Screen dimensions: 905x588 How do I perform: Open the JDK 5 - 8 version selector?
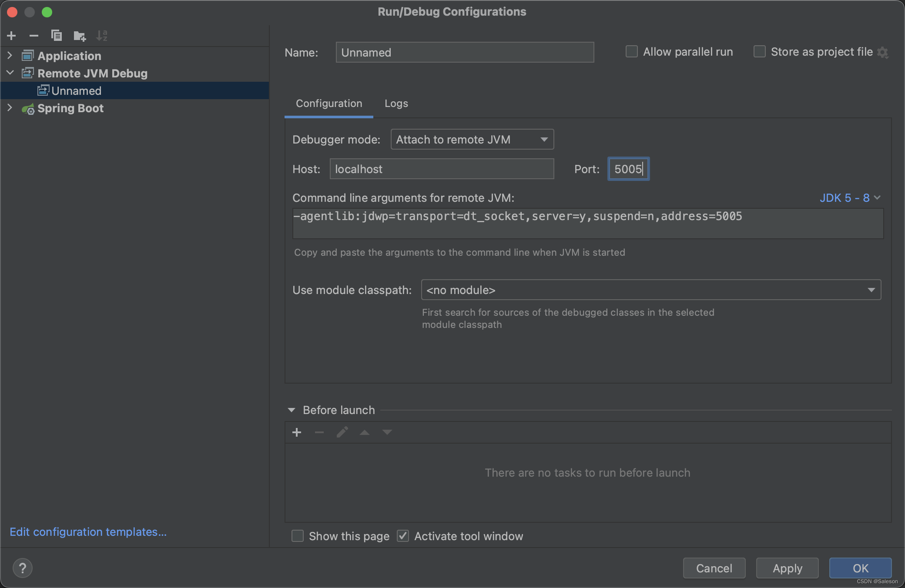(x=849, y=198)
